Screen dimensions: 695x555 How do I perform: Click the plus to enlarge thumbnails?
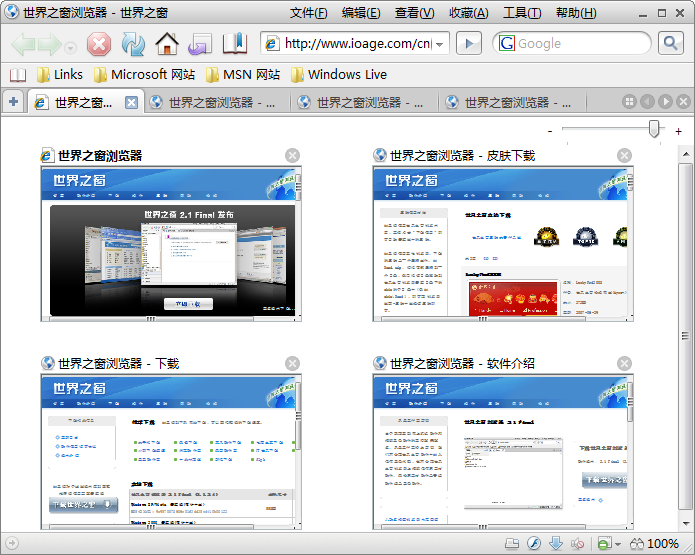point(678,131)
